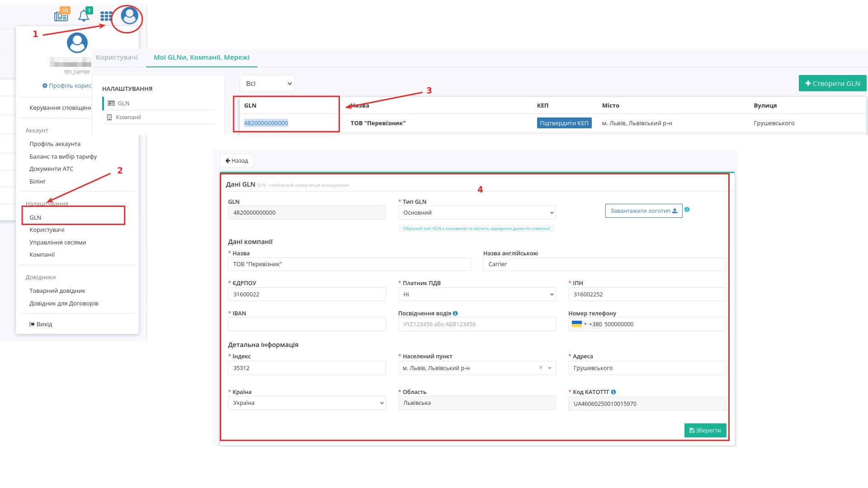This screenshot has width=868, height=488.
Task: Open the Платник ПДВ dropdown
Action: [476, 294]
